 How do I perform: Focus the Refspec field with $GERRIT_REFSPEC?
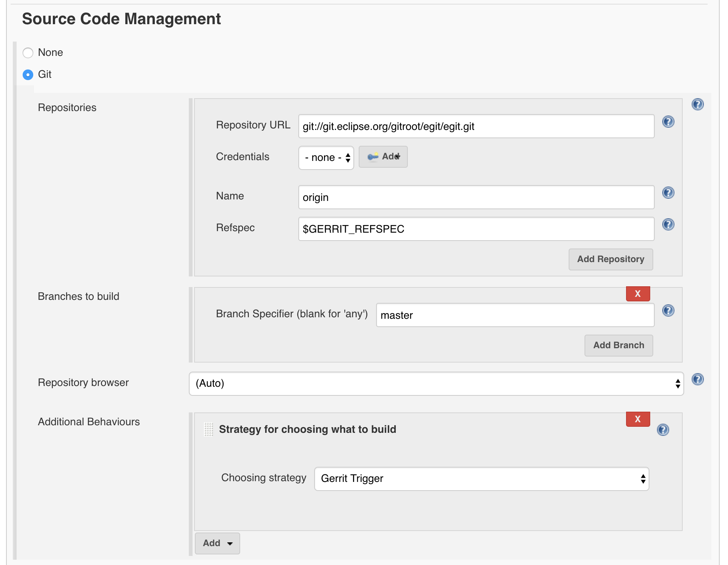click(476, 229)
